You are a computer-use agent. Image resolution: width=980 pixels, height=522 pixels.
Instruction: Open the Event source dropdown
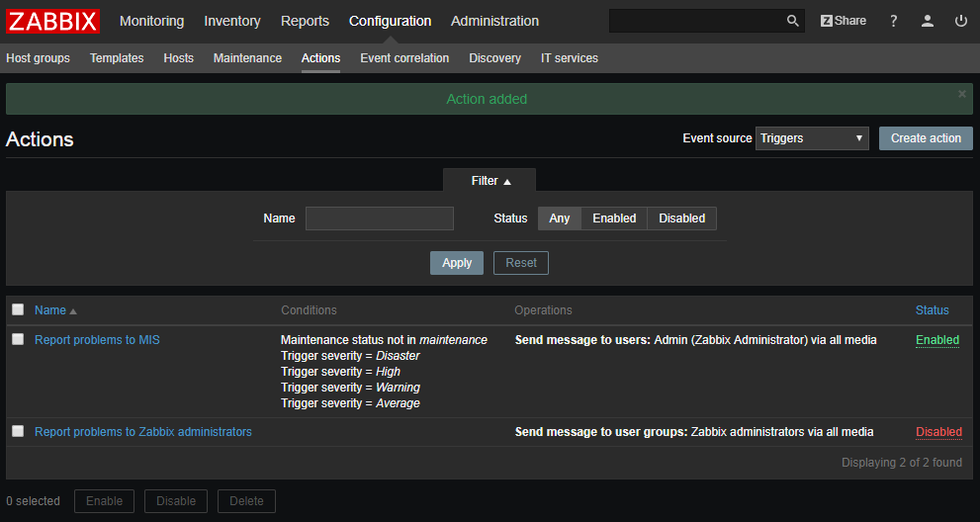coord(812,138)
